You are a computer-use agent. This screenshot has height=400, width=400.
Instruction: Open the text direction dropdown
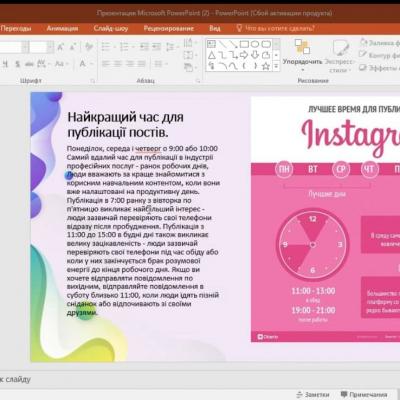[189, 43]
